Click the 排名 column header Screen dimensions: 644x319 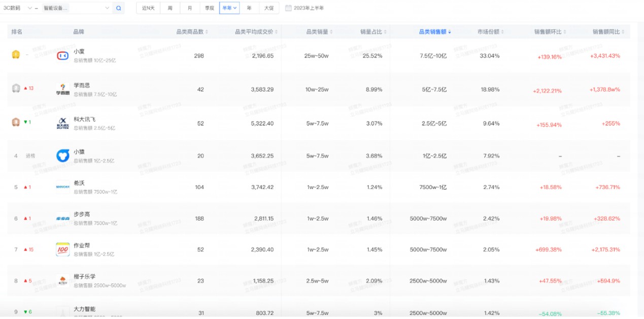17,32
